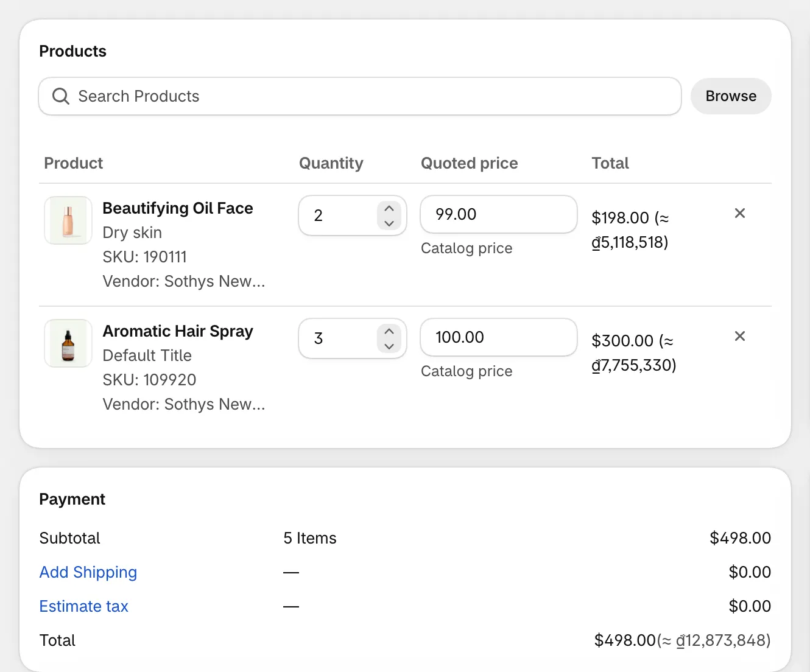This screenshot has height=672, width=810.
Task: Focus the Search Products field
Action: [x=360, y=96]
